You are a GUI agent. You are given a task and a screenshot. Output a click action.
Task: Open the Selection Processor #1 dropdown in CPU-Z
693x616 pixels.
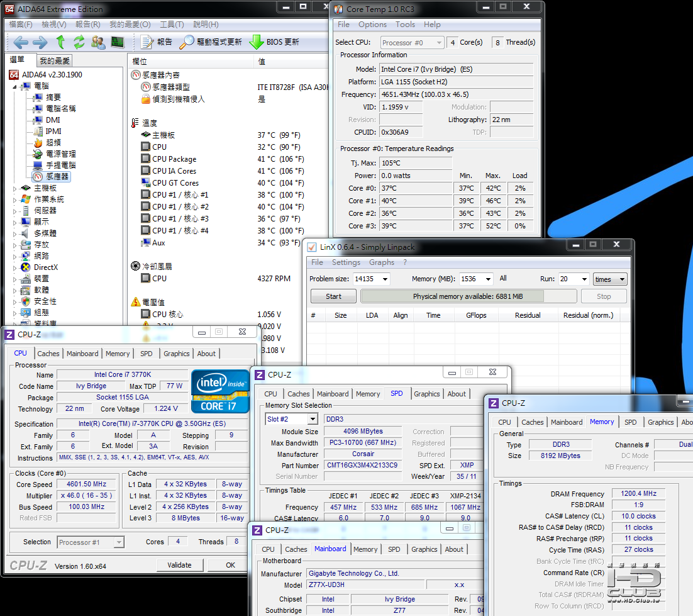pyautogui.click(x=91, y=542)
